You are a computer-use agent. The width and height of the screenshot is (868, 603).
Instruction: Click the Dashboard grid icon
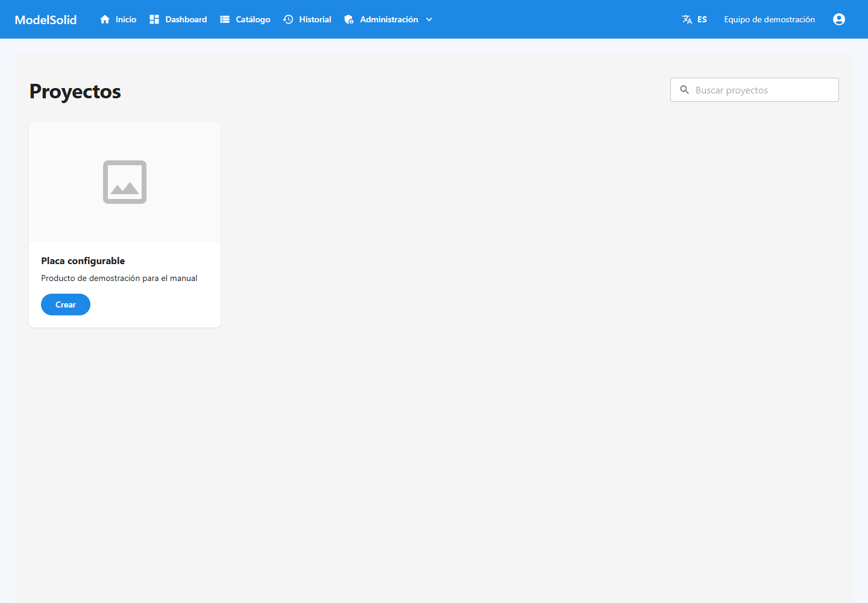(154, 19)
